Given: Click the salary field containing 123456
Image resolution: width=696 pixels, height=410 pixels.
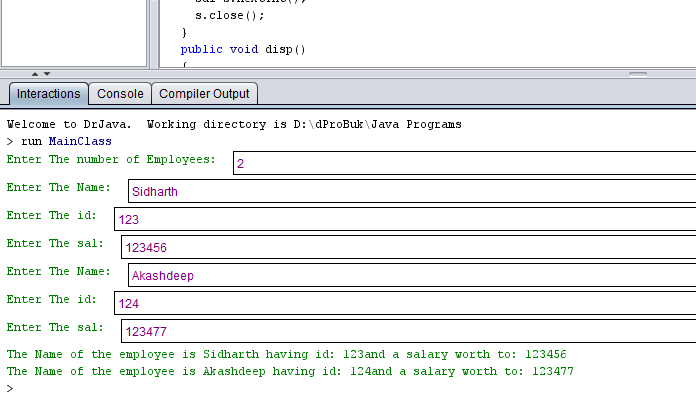Looking at the screenshot, I should 405,247.
